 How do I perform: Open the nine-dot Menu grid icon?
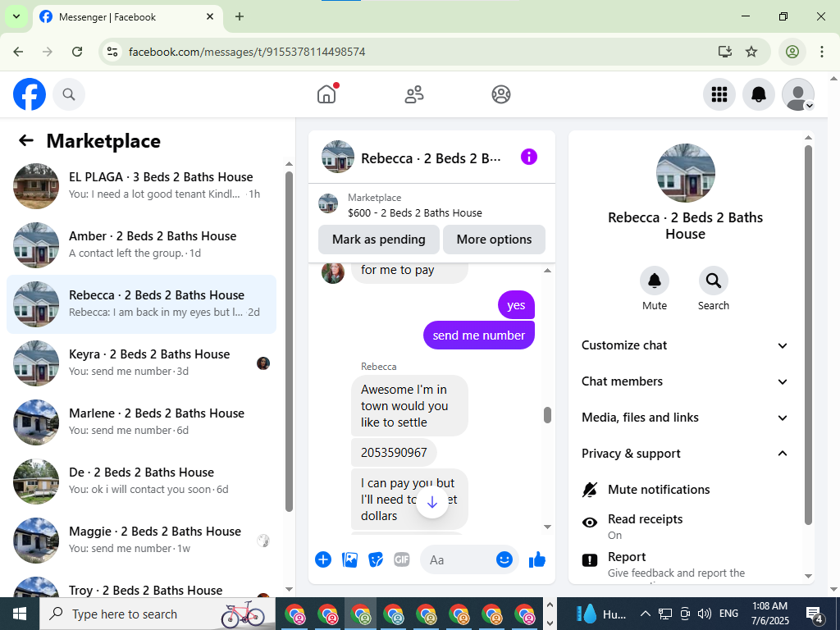coord(719,94)
